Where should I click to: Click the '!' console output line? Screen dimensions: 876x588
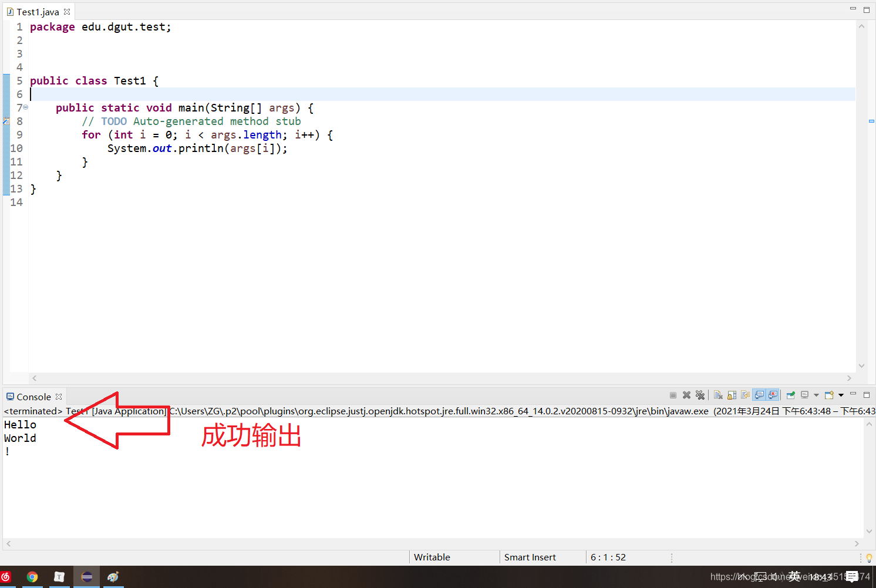[7, 452]
